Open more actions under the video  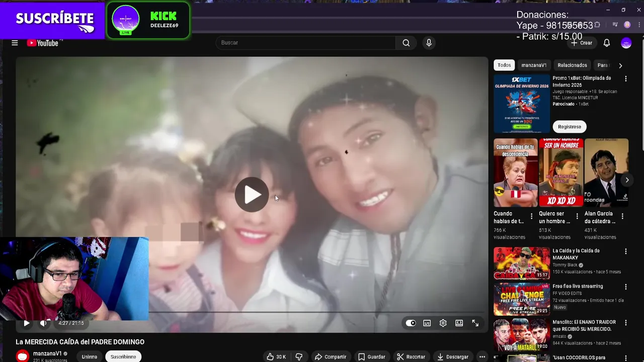[482, 356]
